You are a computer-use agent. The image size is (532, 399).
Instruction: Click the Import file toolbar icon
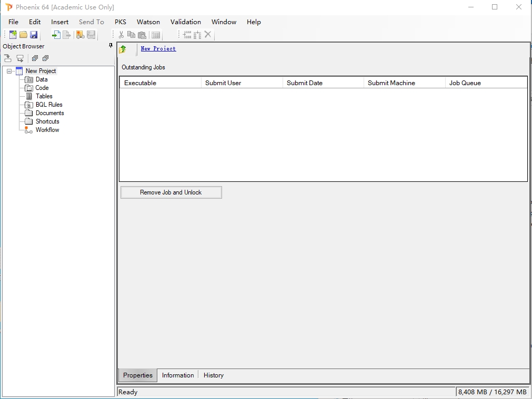(x=56, y=35)
